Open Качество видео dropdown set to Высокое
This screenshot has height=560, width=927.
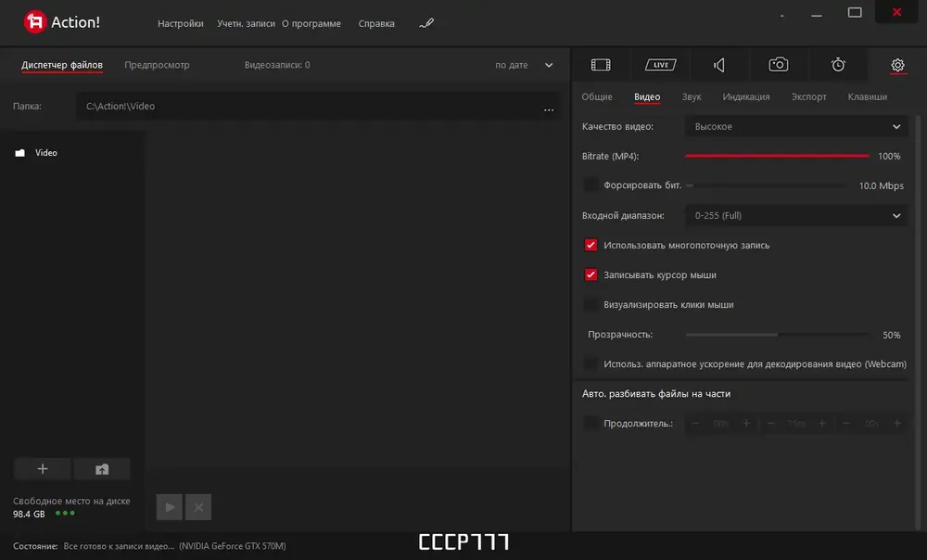pyautogui.click(x=796, y=126)
